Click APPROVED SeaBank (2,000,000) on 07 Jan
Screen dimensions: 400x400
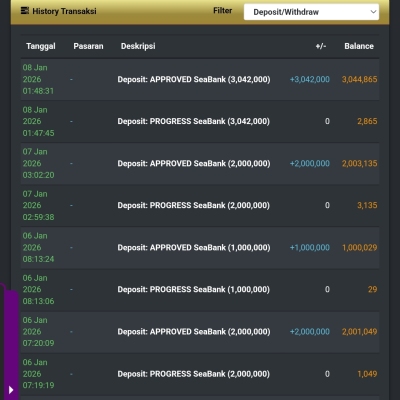coord(194,163)
